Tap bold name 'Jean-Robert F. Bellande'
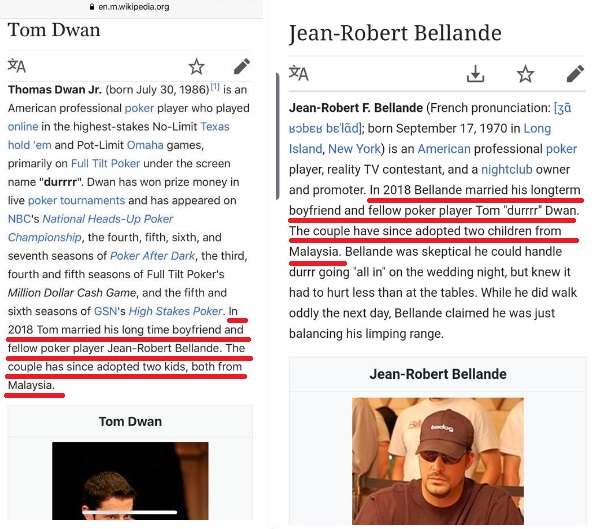This screenshot has width=605, height=529. [356, 108]
